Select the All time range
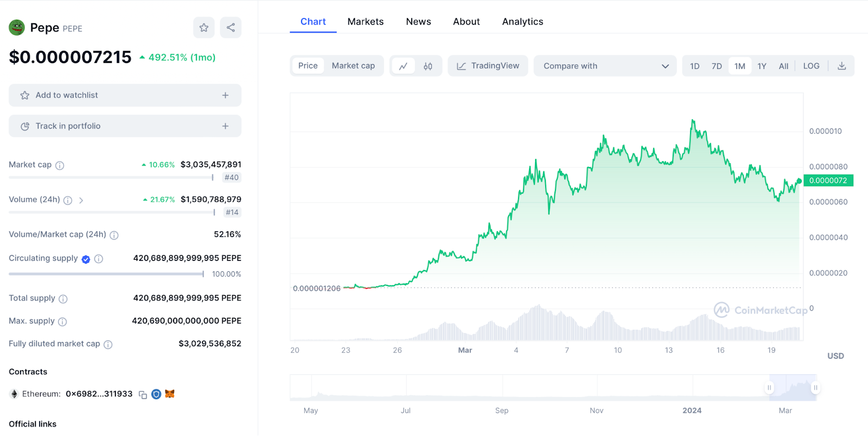The image size is (868, 436). tap(783, 66)
